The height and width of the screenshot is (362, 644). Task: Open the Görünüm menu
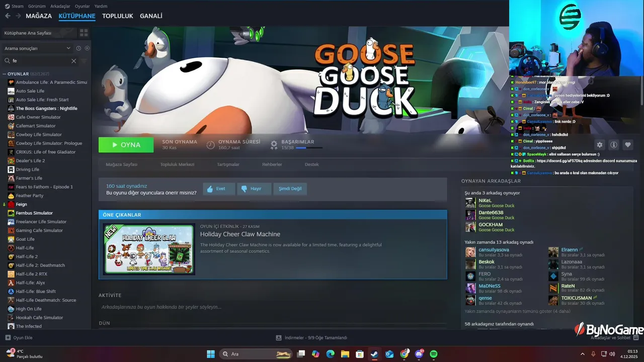click(37, 6)
